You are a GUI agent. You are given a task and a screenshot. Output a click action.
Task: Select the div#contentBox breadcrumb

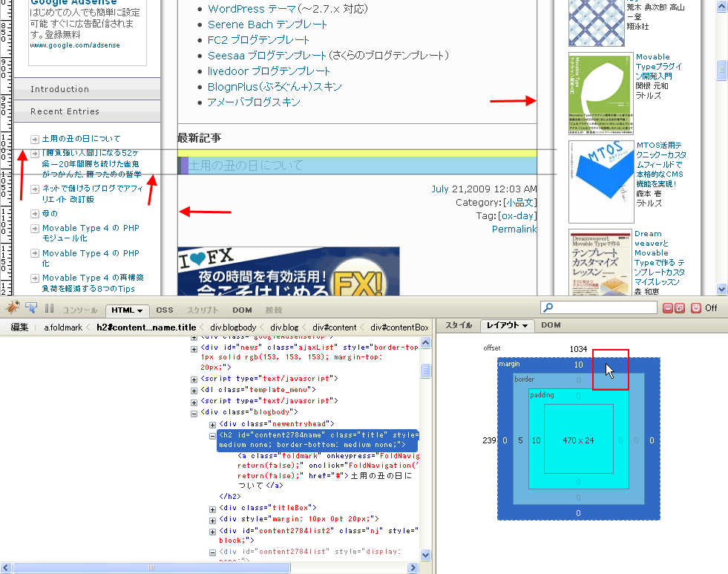pyautogui.click(x=399, y=327)
